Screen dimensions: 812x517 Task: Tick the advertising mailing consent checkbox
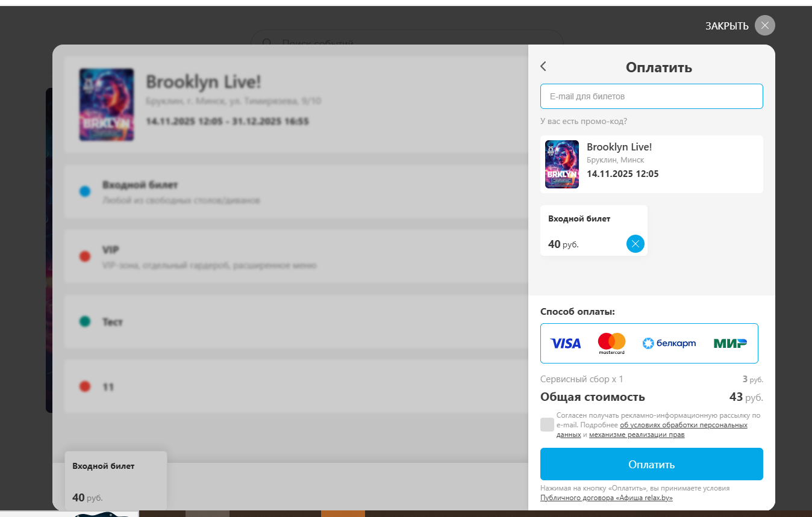[547, 424]
